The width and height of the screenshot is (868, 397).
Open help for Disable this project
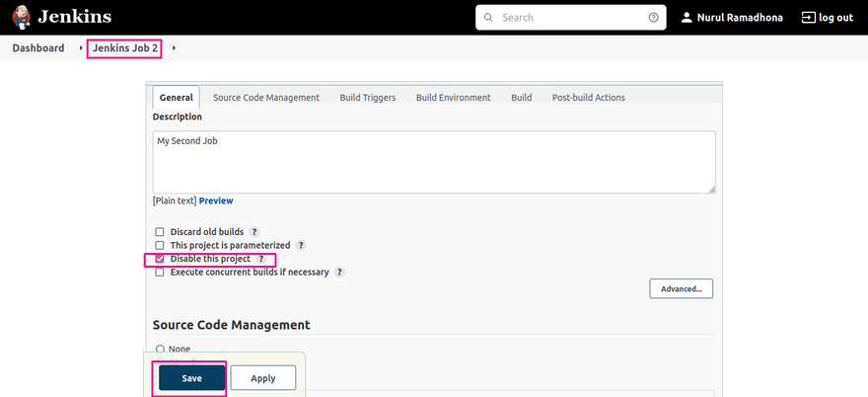pos(261,259)
